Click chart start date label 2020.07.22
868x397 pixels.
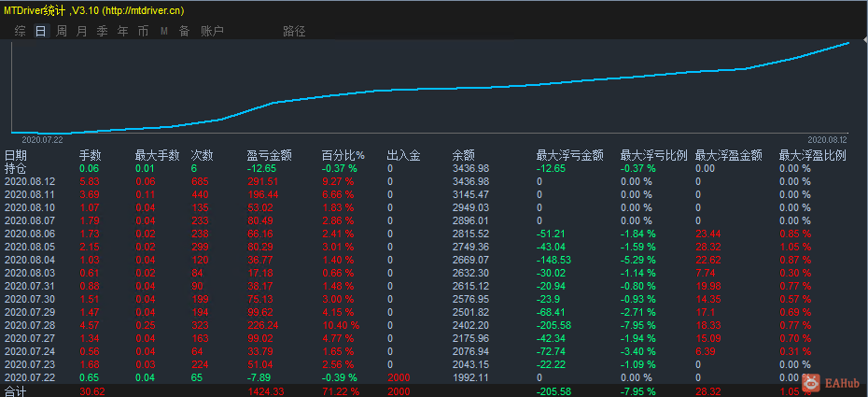[42, 140]
